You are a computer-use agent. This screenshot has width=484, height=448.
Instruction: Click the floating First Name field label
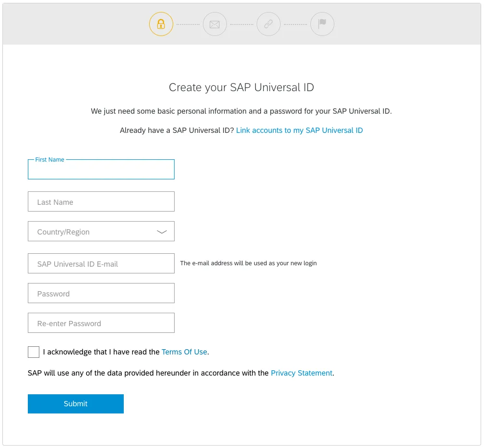coord(49,160)
